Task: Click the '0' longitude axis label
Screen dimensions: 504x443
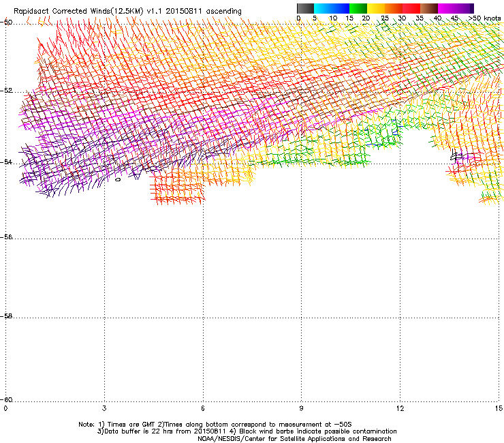Action: point(5,408)
